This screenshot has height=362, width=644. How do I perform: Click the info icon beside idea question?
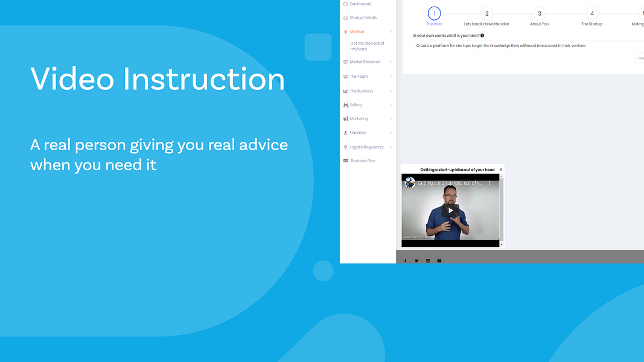pos(482,36)
